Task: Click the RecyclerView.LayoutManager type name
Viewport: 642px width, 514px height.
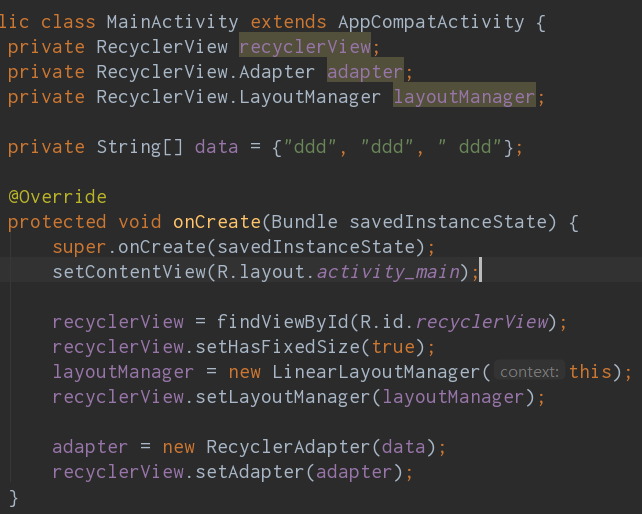Action: pyautogui.click(x=239, y=97)
